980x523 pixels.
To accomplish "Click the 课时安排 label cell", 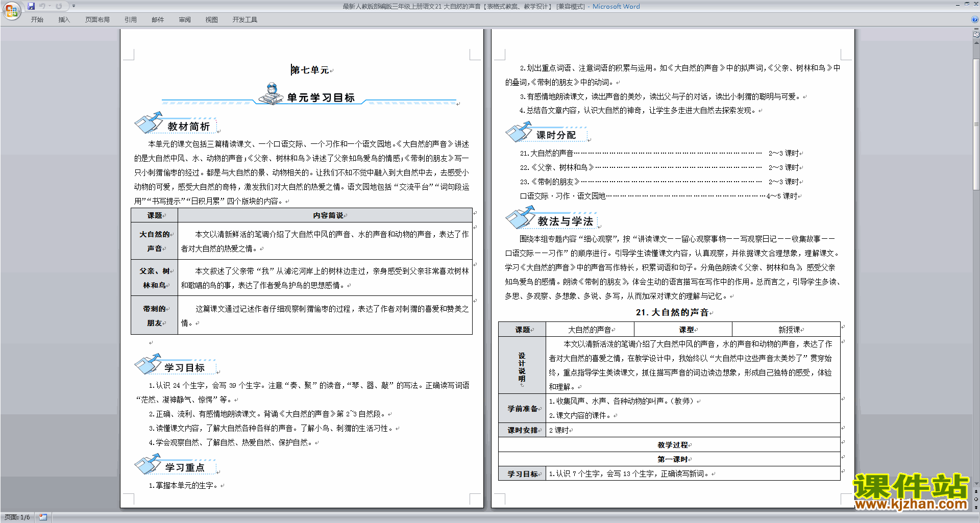I will (522, 430).
